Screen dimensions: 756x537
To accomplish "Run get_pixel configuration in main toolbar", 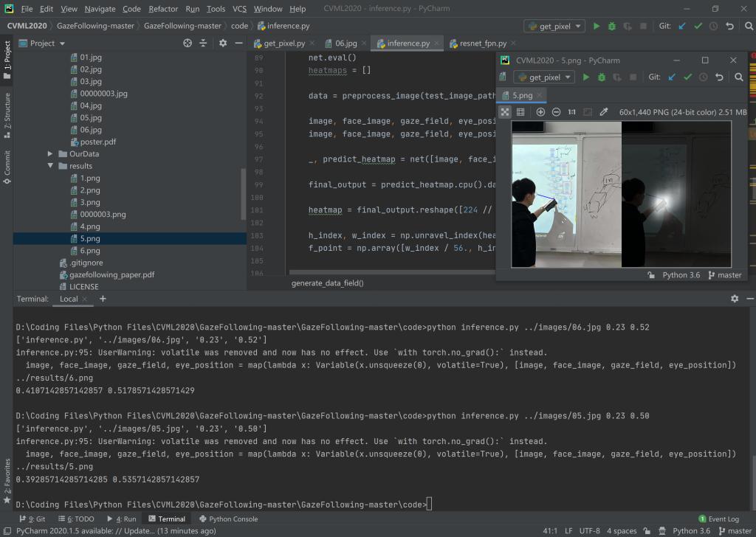I will point(597,26).
